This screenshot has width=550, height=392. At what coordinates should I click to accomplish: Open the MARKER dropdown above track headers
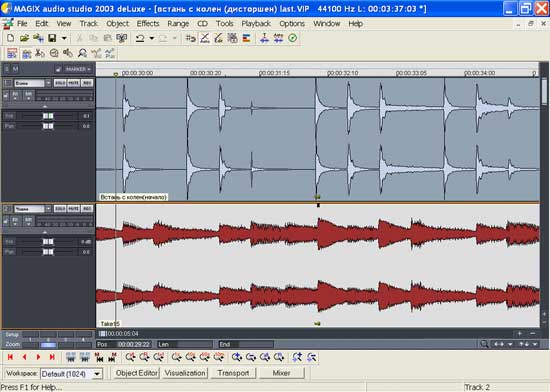click(77, 69)
